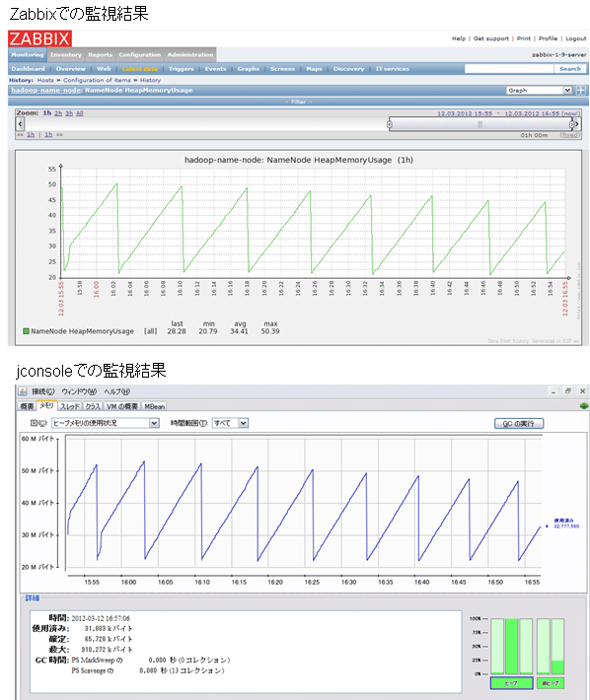Add graph to favourites with plus icon
590x700 pixels.
[580, 90]
